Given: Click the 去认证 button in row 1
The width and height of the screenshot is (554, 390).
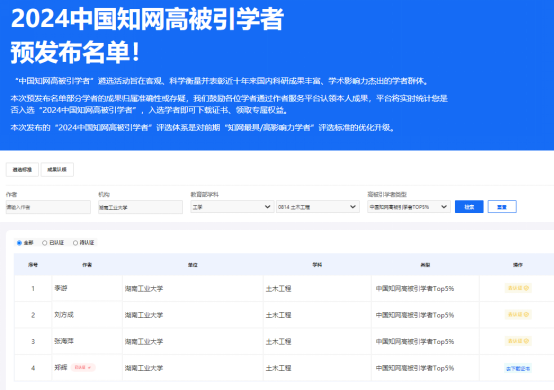Looking at the screenshot, I should tap(518, 288).
